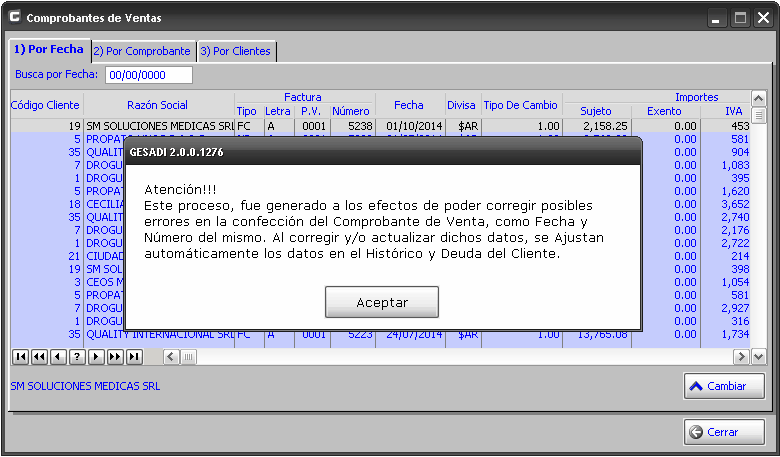Focus the Busca por Fecha date field

click(x=149, y=75)
